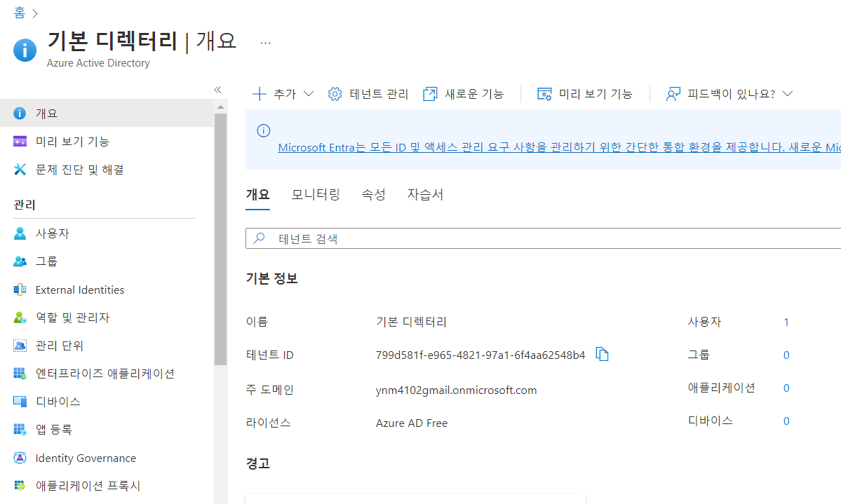Click the 새로운 기능 toolbar button

[x=464, y=94]
